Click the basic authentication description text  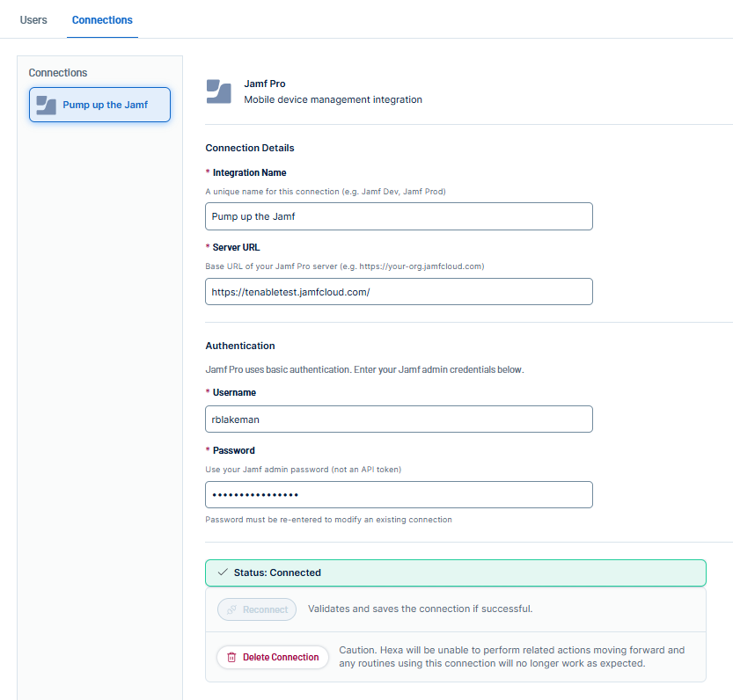point(364,369)
